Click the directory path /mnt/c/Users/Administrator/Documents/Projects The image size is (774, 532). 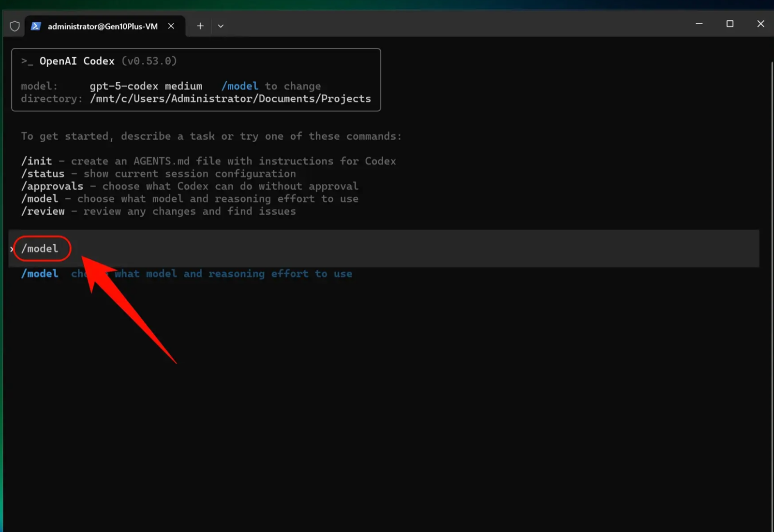click(230, 99)
